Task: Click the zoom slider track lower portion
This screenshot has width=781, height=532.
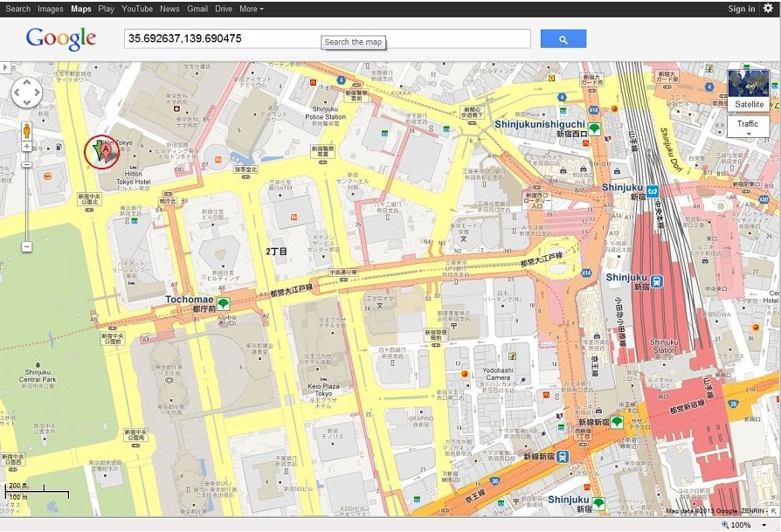Action: coord(26,204)
